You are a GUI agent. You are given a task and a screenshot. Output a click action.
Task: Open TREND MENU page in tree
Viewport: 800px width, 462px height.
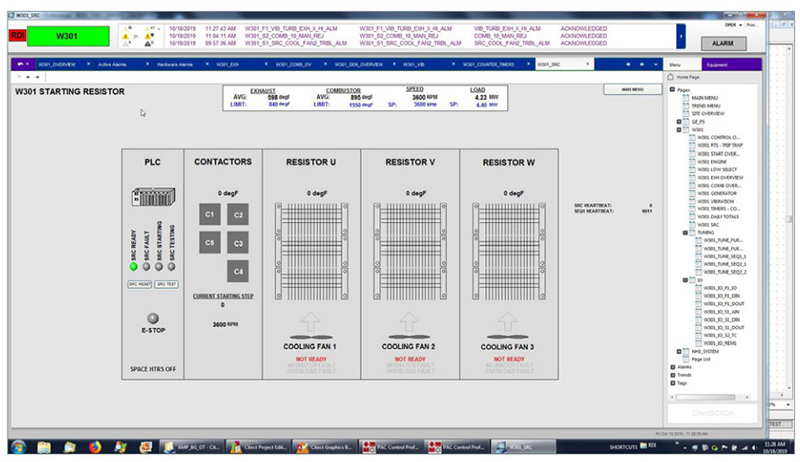706,106
